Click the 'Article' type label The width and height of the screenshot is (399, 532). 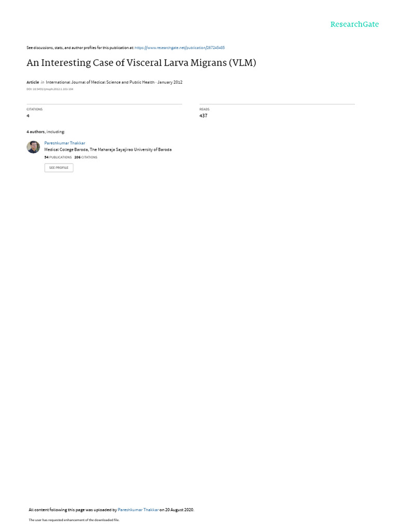(33, 82)
